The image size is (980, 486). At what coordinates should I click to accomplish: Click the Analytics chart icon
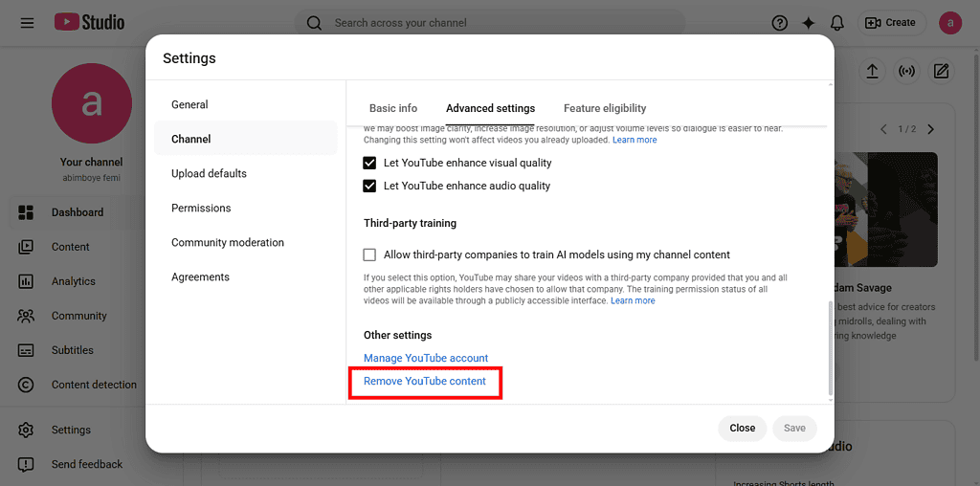(26, 281)
